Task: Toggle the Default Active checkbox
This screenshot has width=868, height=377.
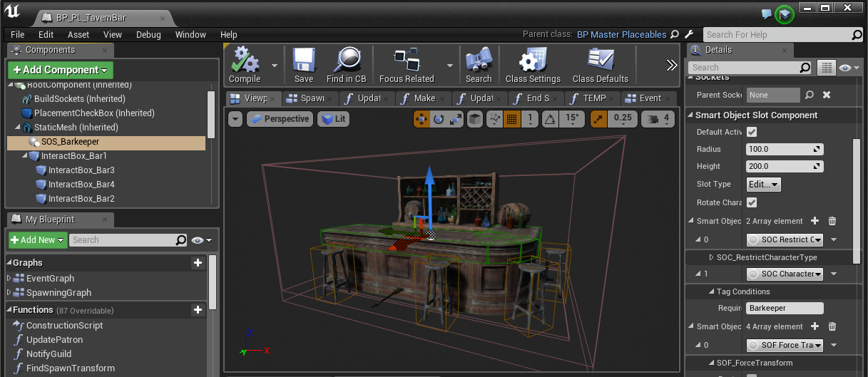Action: 752,133
